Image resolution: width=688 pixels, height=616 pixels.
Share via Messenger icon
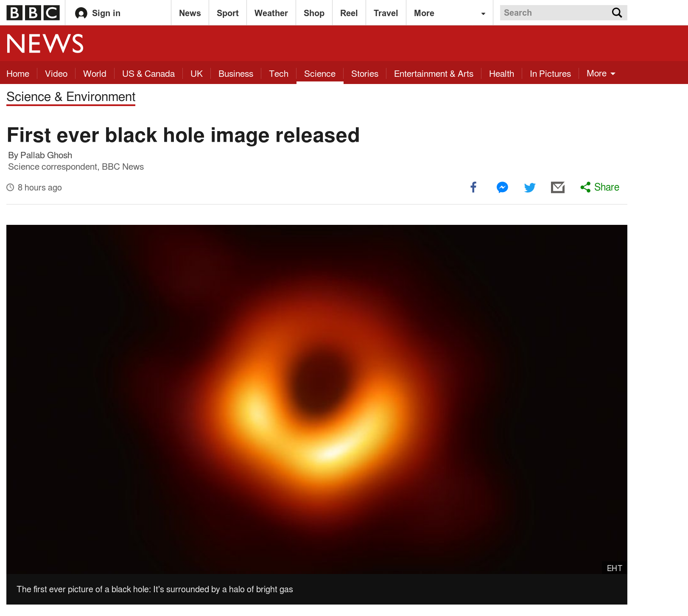502,187
